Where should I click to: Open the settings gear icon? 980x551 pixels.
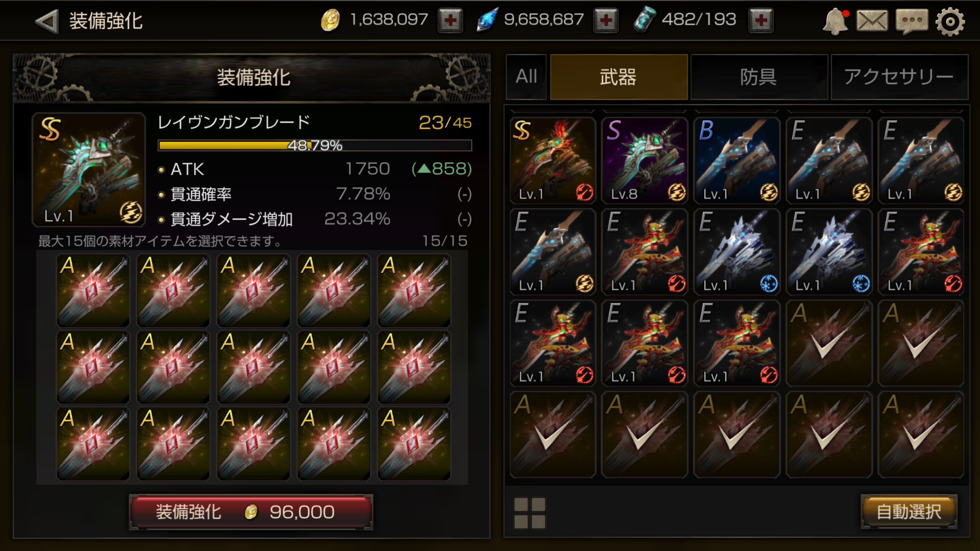[x=950, y=21]
